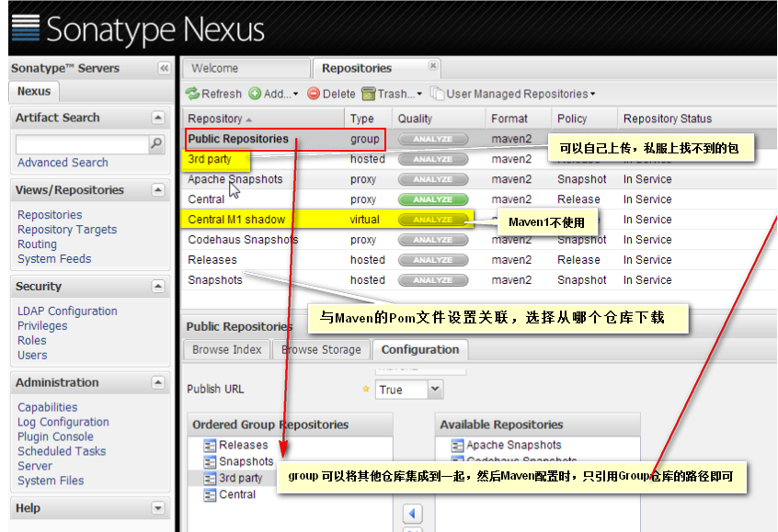Open Repository Targets link
778x532 pixels.
click(67, 230)
